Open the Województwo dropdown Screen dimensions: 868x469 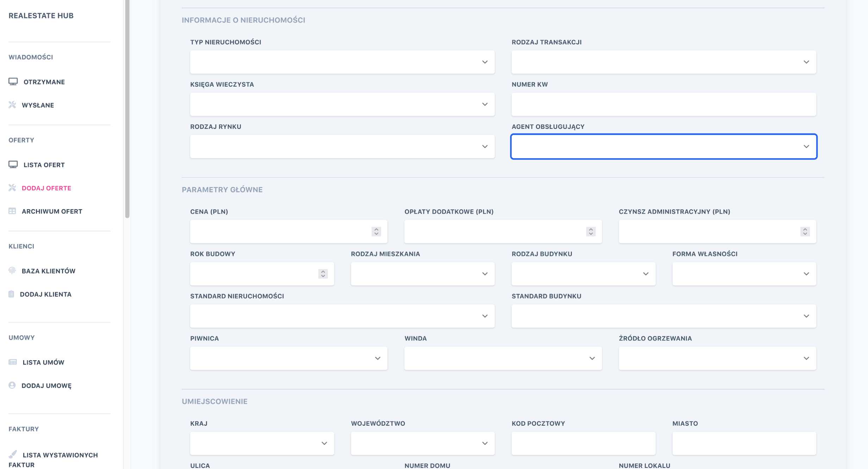pos(423,443)
